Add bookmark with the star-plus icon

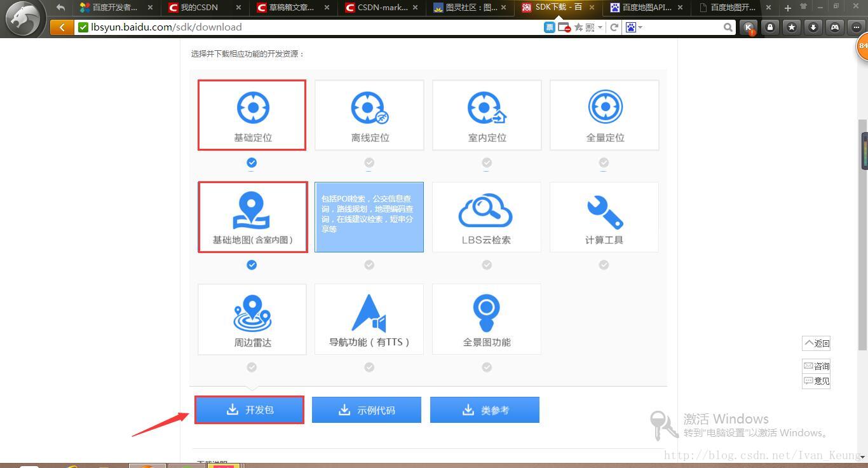[x=578, y=27]
